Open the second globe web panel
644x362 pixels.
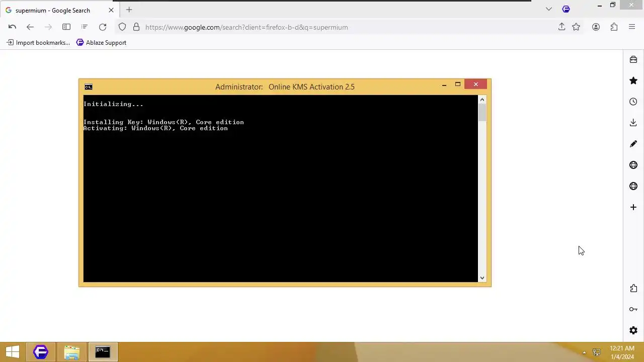tap(633, 186)
